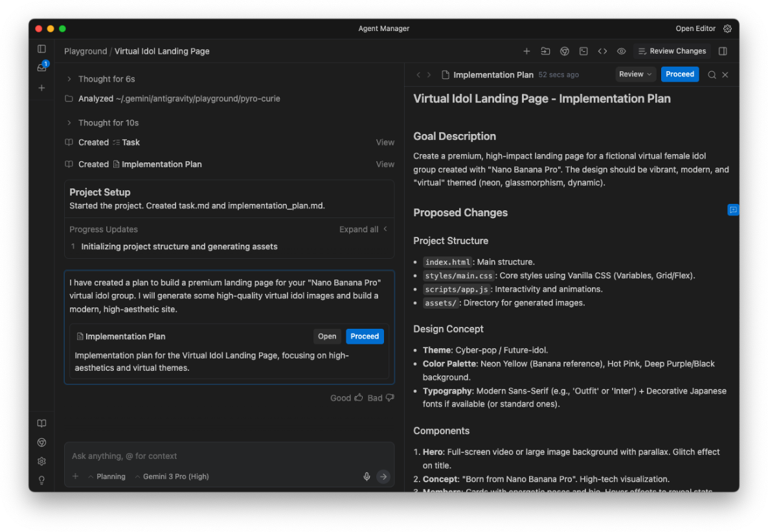The width and height of the screenshot is (768, 532).
Task: Click the lightbulb icon in sidebar
Action: (x=41, y=480)
